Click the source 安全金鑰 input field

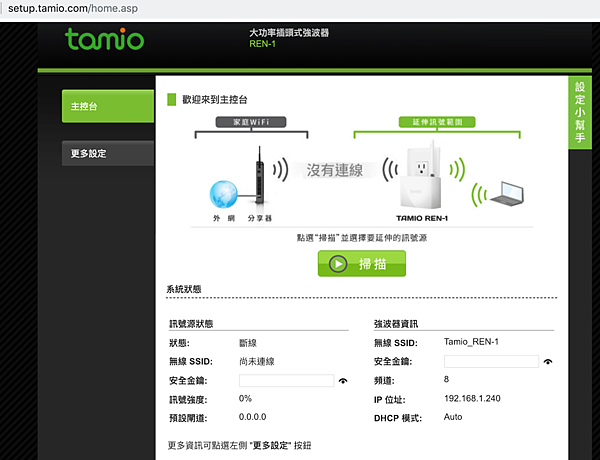coord(287,380)
